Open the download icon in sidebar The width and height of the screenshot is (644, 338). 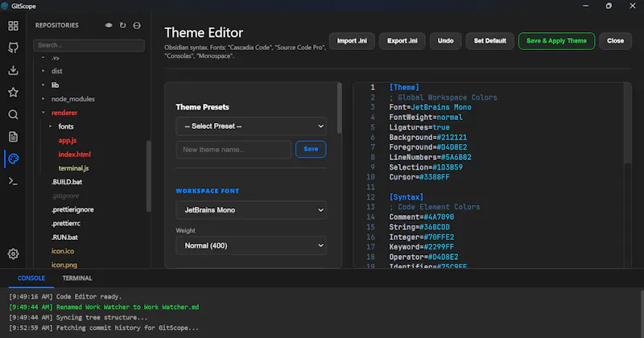click(x=13, y=70)
